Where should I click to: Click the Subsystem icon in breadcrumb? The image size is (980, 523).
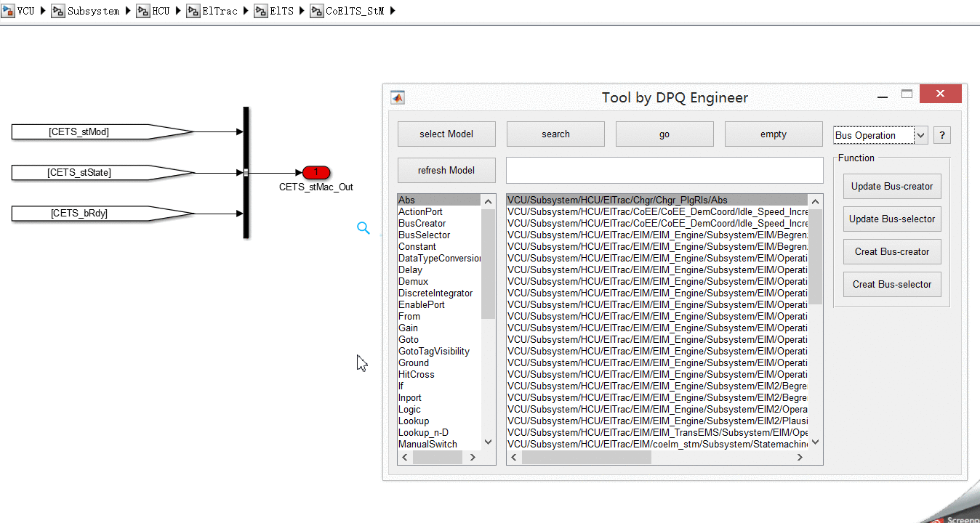pos(57,12)
